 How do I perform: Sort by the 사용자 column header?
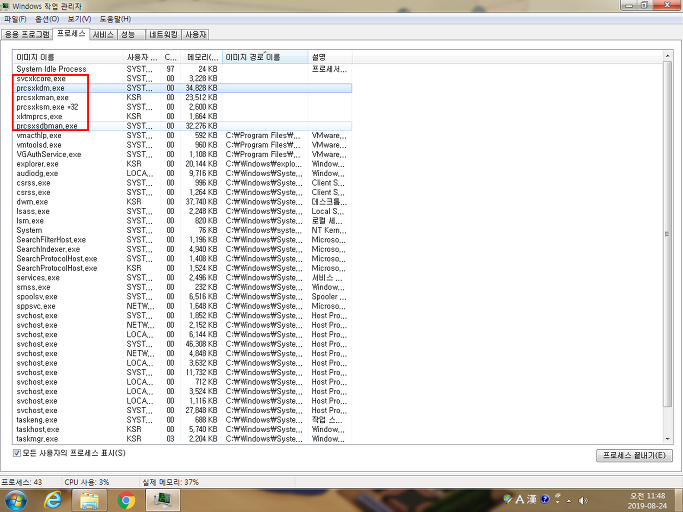point(142,57)
